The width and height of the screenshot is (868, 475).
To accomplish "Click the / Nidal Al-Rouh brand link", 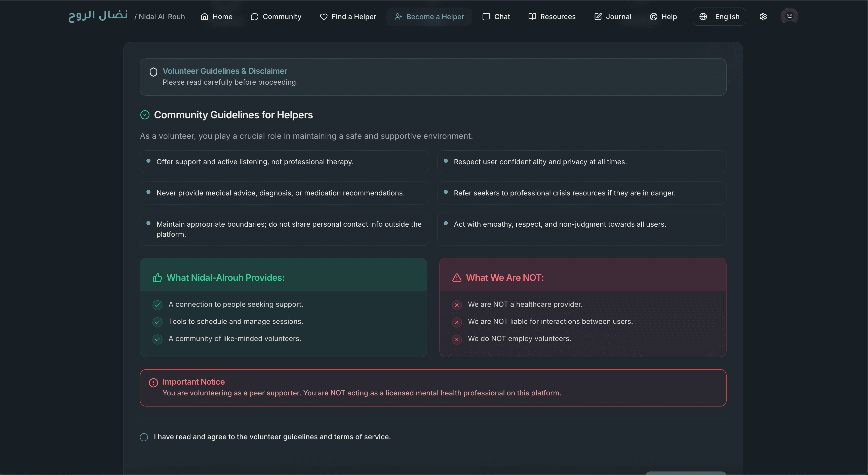I will [x=160, y=17].
